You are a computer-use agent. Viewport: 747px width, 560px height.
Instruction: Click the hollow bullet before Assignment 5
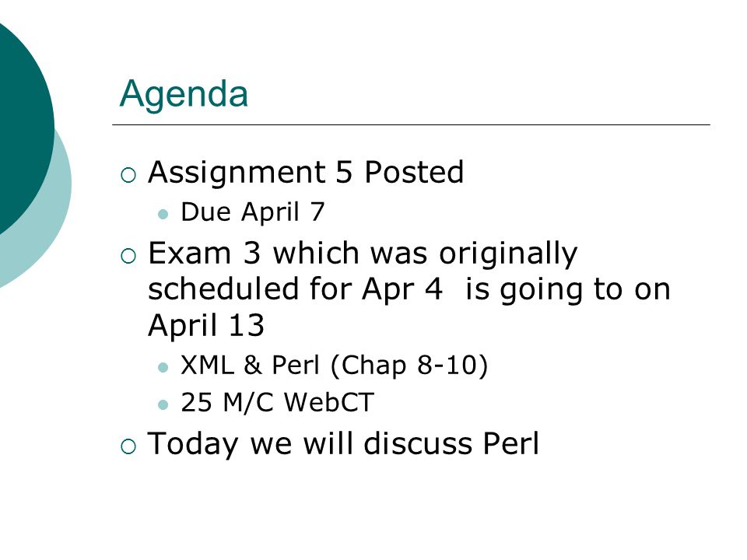(128, 175)
